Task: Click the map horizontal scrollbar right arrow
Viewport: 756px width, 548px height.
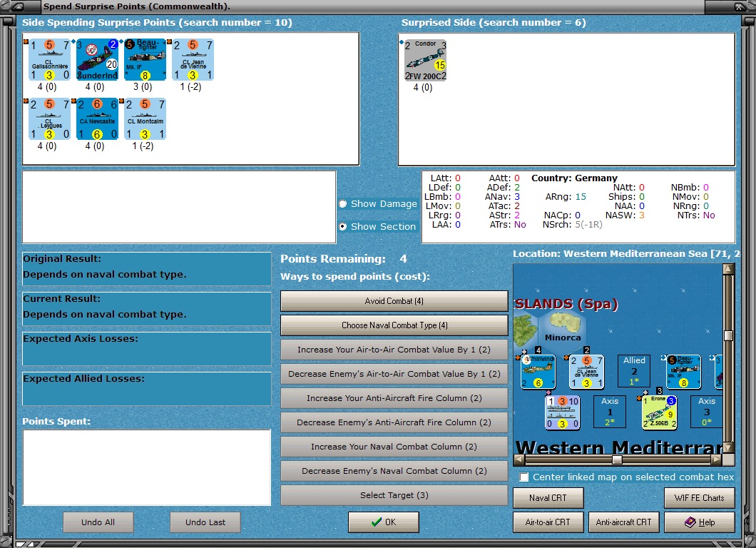Action: click(x=717, y=460)
